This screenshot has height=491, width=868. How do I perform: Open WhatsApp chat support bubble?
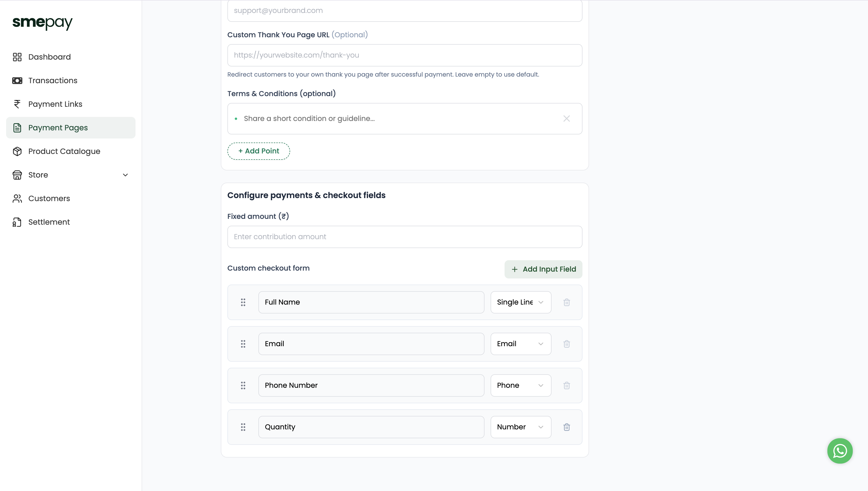click(840, 451)
